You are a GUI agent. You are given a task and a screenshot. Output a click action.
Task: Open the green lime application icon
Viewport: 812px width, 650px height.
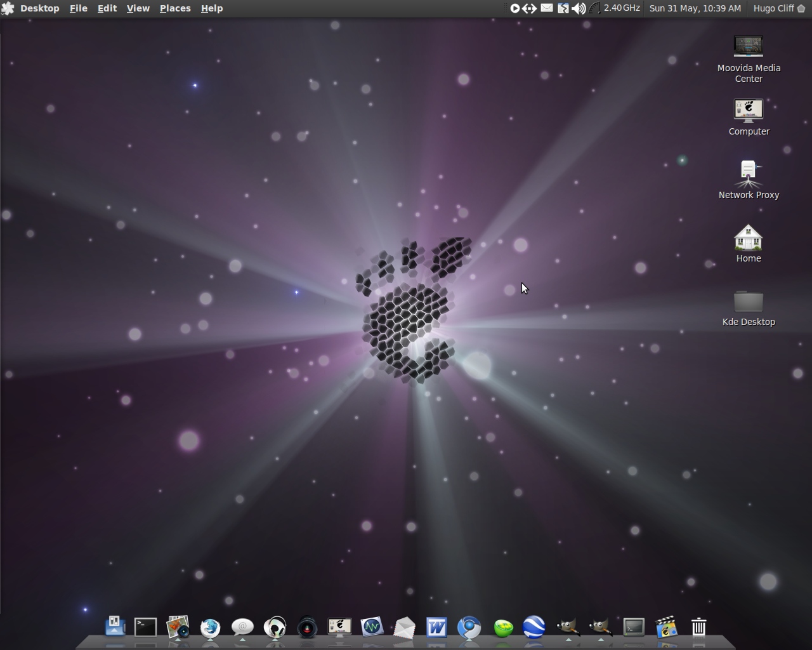pyautogui.click(x=503, y=628)
